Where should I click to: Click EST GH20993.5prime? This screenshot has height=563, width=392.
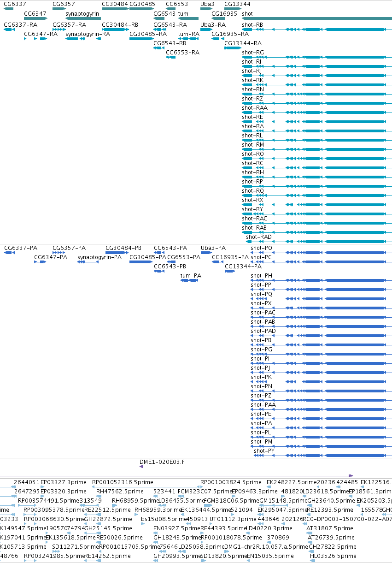tap(176, 556)
